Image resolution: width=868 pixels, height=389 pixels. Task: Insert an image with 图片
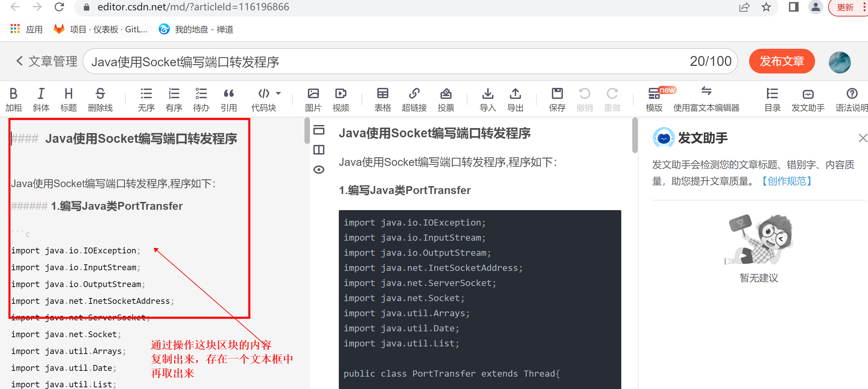313,100
